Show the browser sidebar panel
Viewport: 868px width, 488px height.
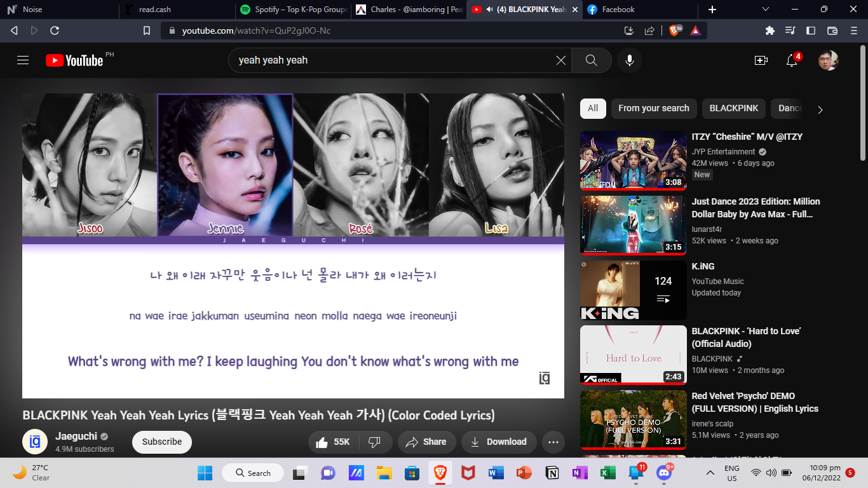click(811, 30)
